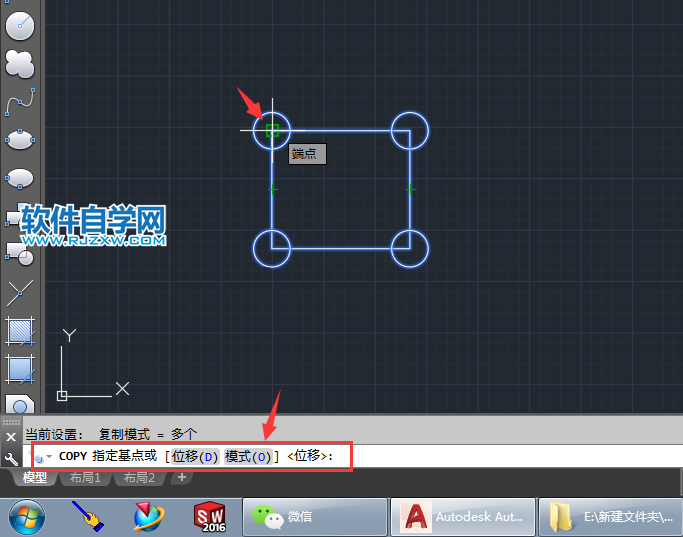Switch to the 布局2 layout tab
Viewport: 683px width, 537px height.
139,478
